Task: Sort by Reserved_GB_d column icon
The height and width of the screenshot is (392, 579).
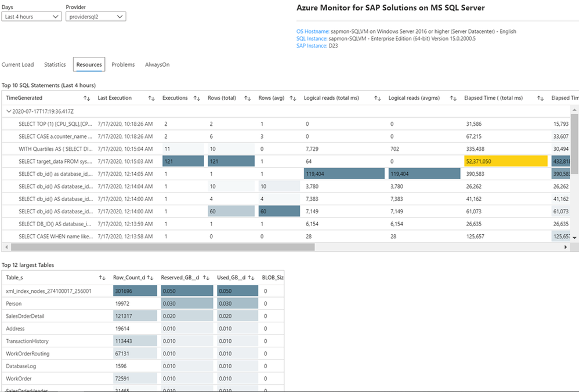Action: 207,277
